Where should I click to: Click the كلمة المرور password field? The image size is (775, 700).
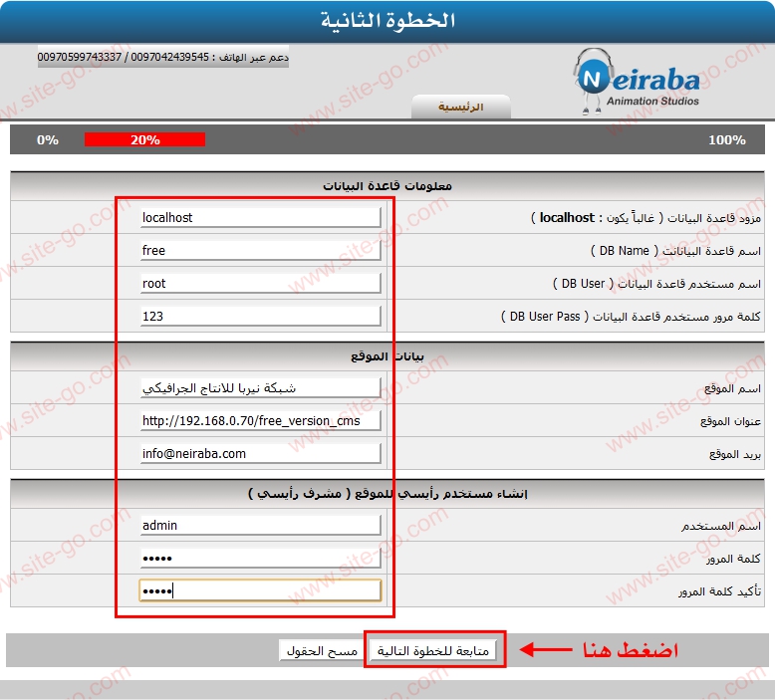click(x=260, y=558)
